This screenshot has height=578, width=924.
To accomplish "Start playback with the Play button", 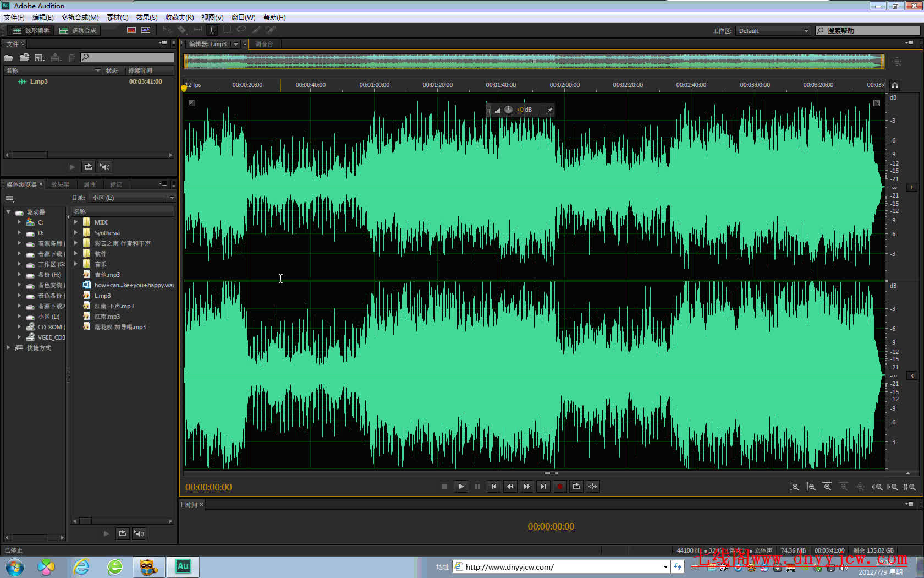I will (x=461, y=486).
